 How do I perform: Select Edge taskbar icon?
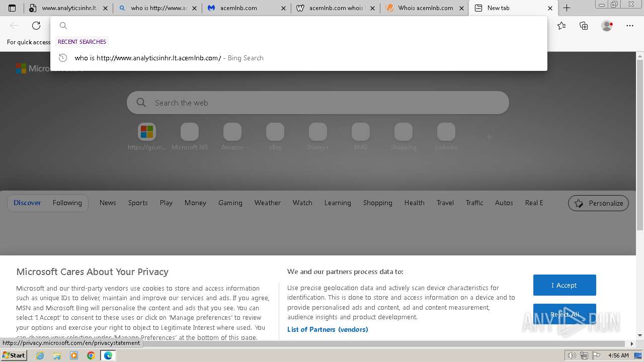pos(108,355)
